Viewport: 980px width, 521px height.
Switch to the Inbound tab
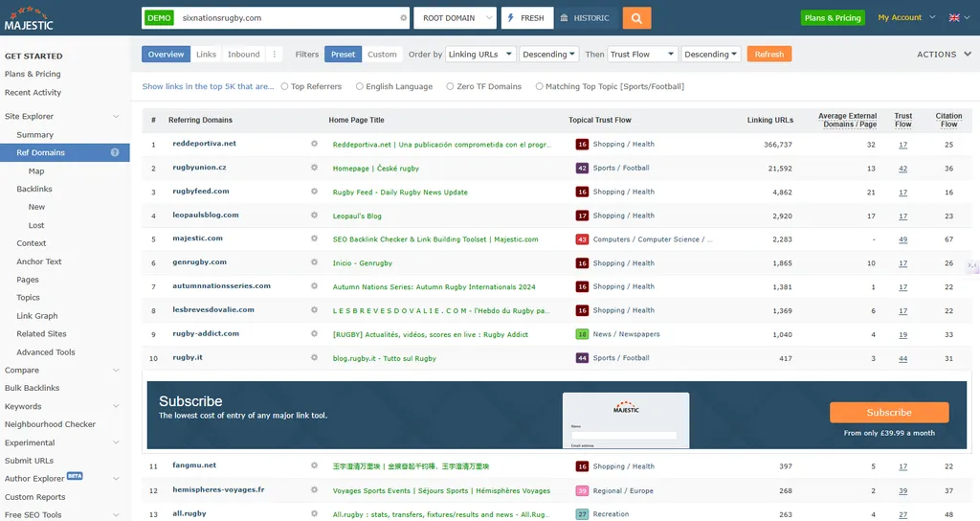[x=244, y=55]
